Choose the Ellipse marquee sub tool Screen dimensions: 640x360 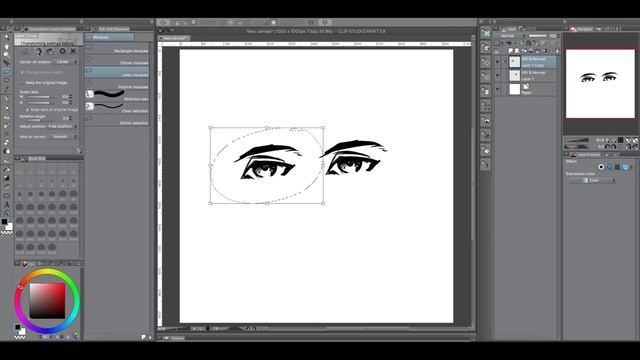[x=117, y=61]
